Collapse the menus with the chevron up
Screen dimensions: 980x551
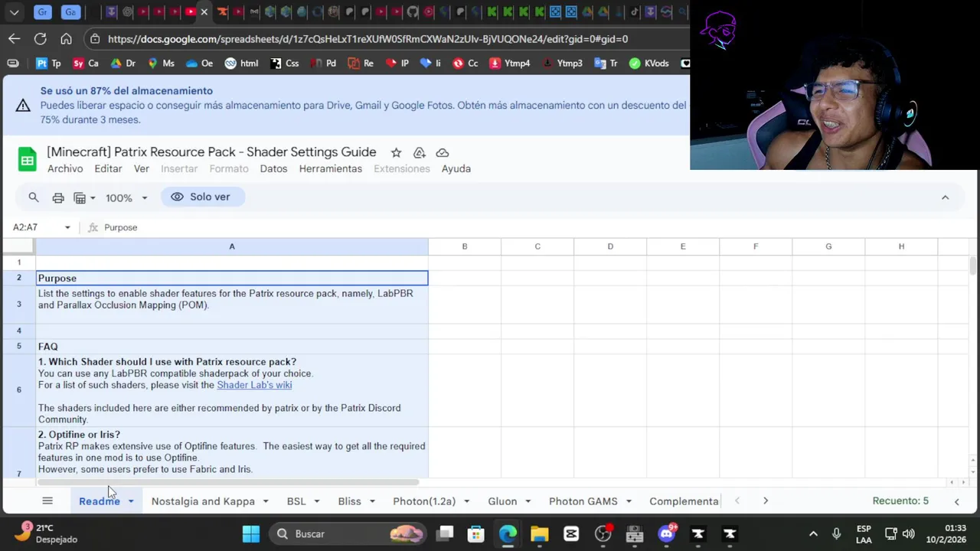click(x=945, y=197)
